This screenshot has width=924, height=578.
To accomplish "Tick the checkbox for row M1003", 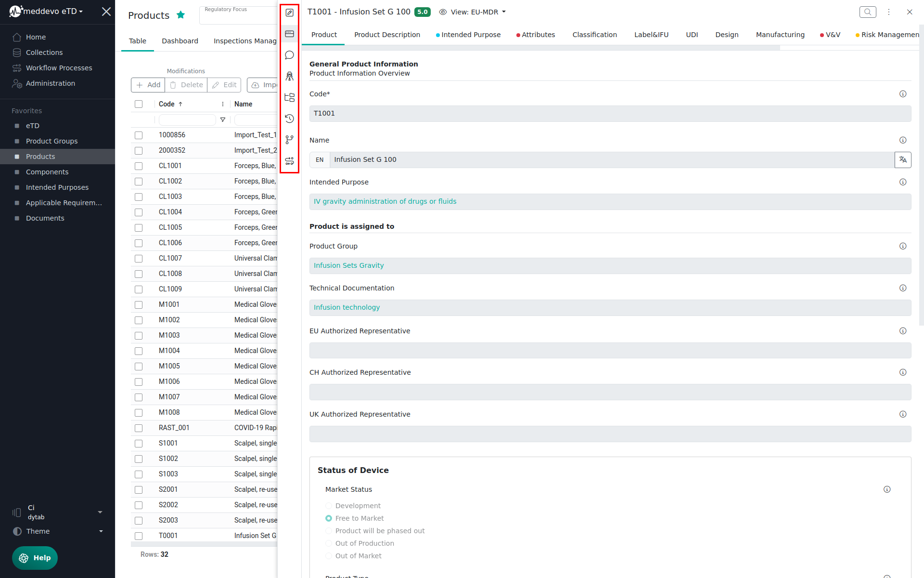I will tap(139, 336).
